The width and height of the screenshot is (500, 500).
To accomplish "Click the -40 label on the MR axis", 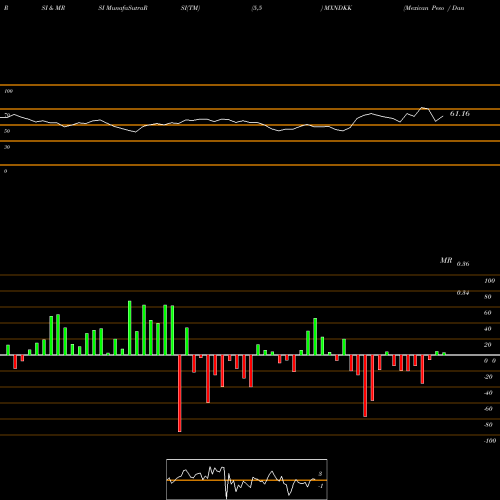I will coord(488,393).
